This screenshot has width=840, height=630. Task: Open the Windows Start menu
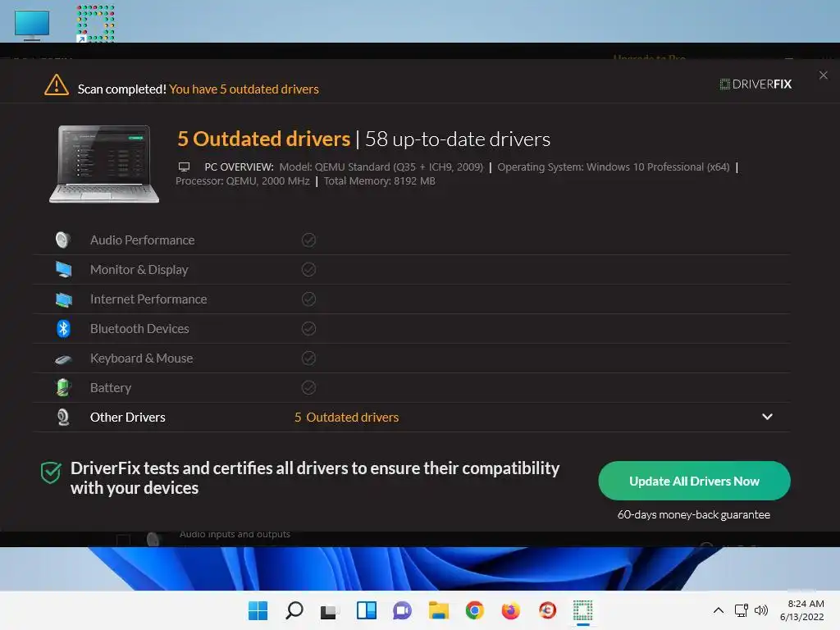tap(258, 610)
